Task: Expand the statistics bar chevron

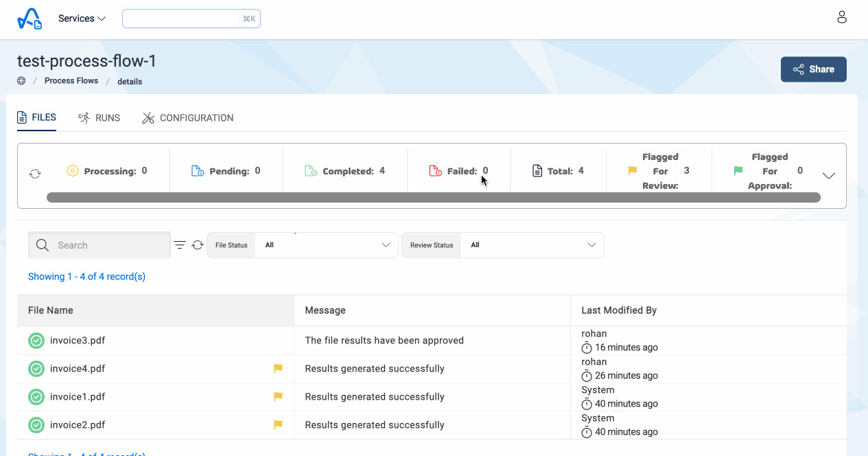Action: coord(829,176)
